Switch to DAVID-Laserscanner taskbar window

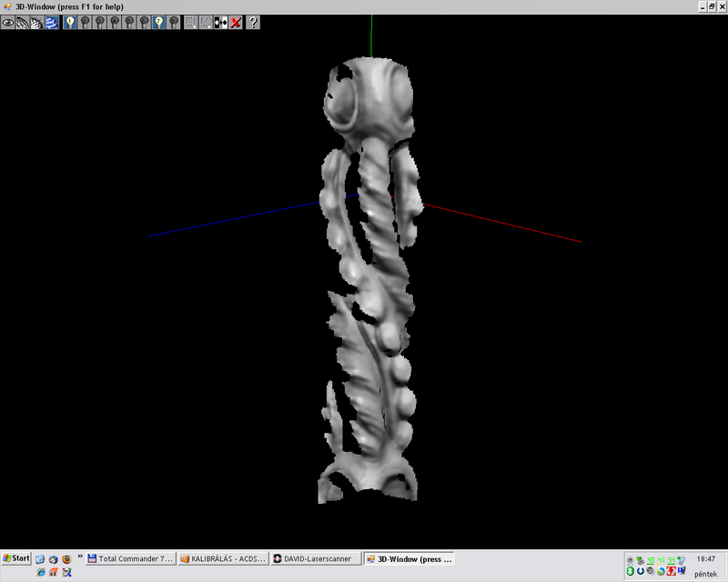[316, 558]
